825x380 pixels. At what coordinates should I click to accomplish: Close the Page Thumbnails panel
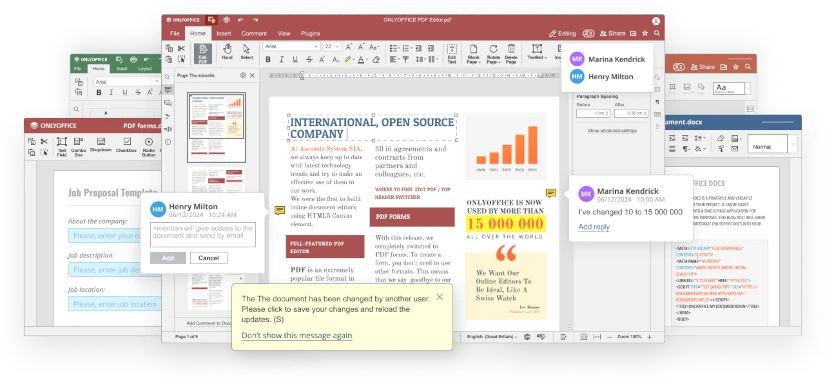pos(253,75)
